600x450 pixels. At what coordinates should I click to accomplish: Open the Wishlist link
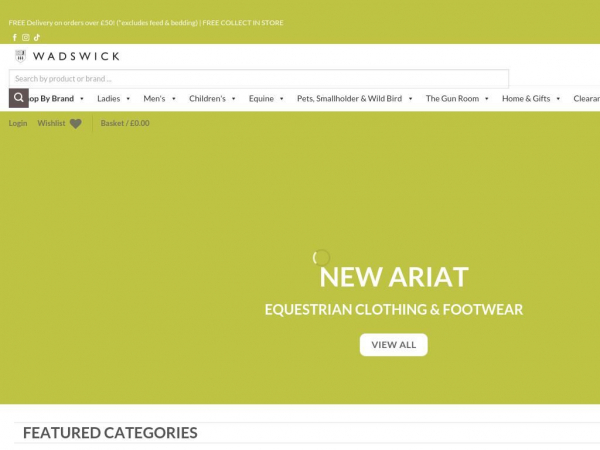pos(51,123)
